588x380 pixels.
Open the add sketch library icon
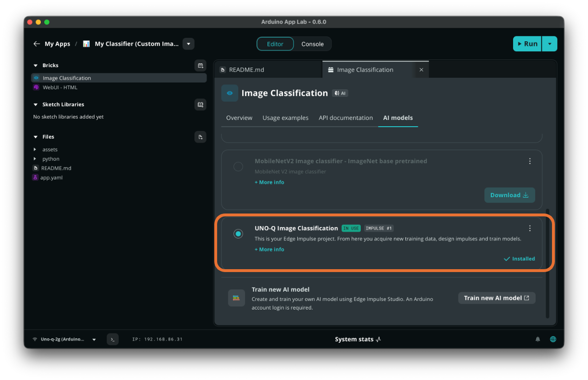click(200, 104)
